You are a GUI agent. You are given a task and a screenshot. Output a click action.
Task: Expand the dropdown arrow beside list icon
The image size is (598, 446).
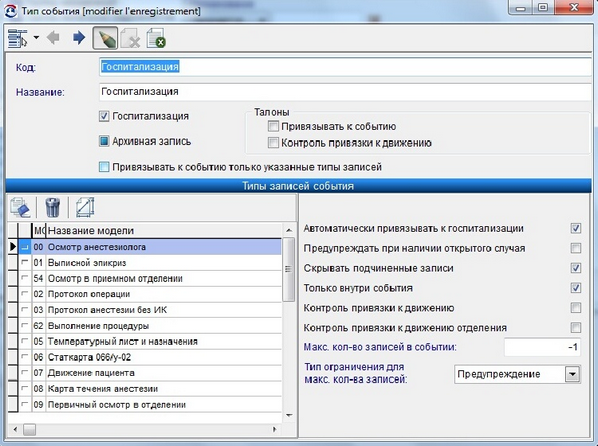pos(36,37)
